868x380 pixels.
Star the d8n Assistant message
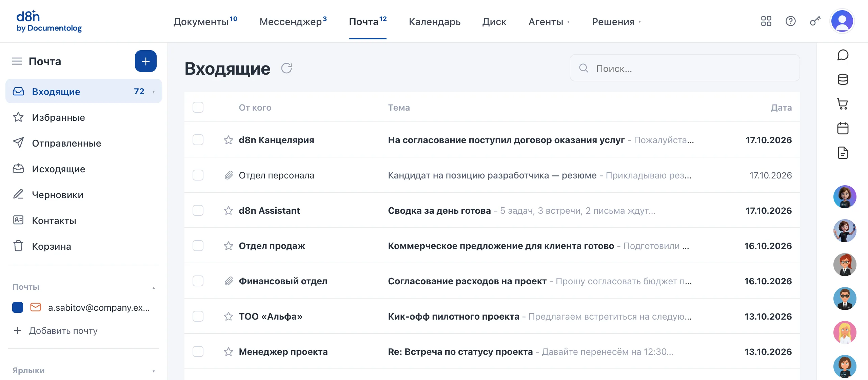(229, 210)
